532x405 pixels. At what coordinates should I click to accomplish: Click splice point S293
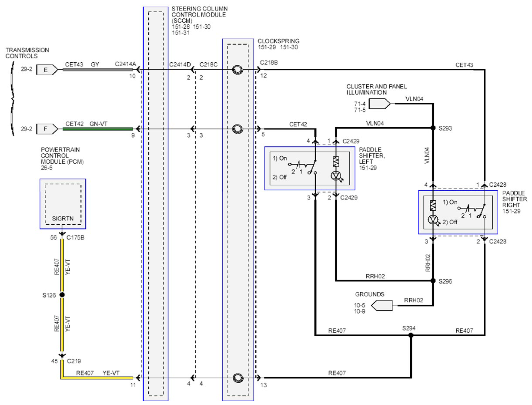click(x=433, y=128)
